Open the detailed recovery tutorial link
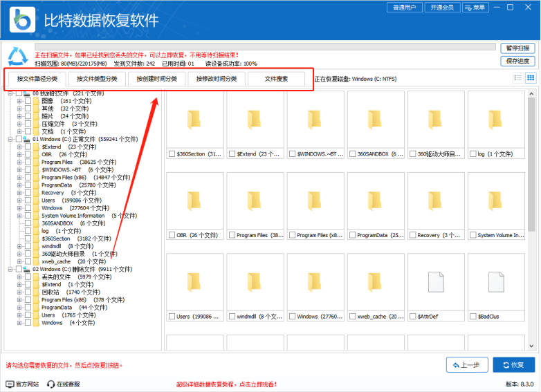Viewport: 541px width, 392px height. pos(226,384)
